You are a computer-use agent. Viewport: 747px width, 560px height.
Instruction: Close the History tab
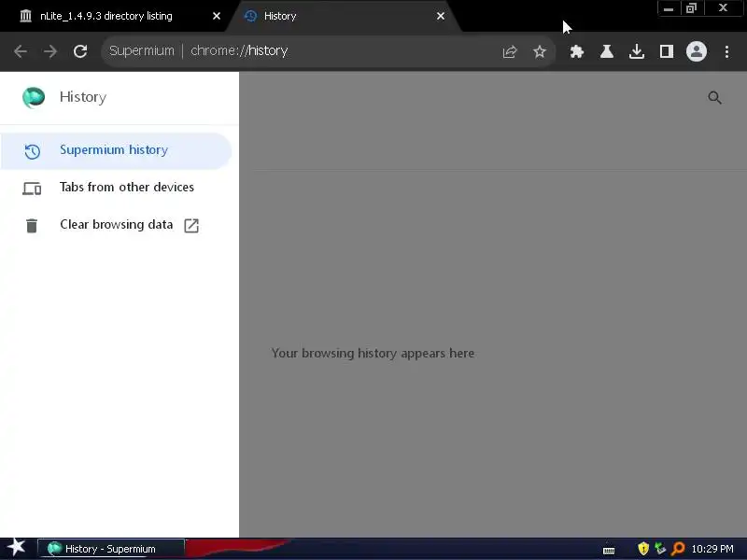point(441,16)
